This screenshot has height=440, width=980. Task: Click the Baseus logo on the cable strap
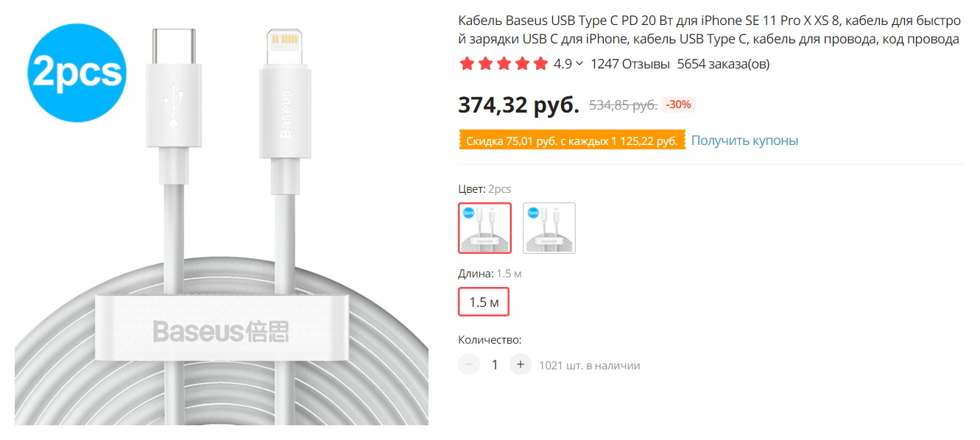(221, 330)
